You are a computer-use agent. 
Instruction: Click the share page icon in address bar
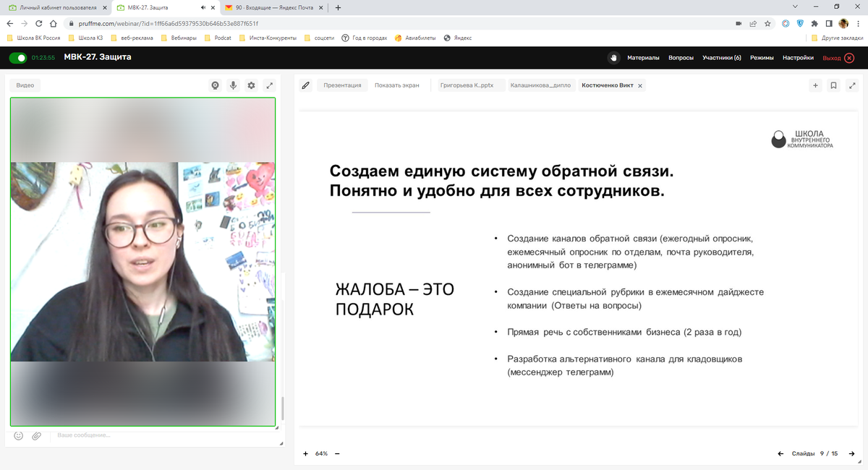point(754,23)
